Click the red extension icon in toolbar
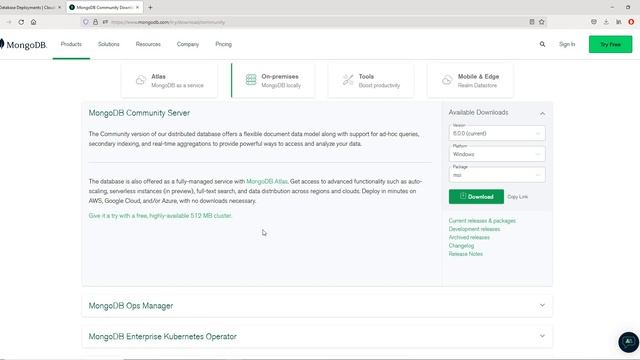The image size is (640, 360). point(631,22)
